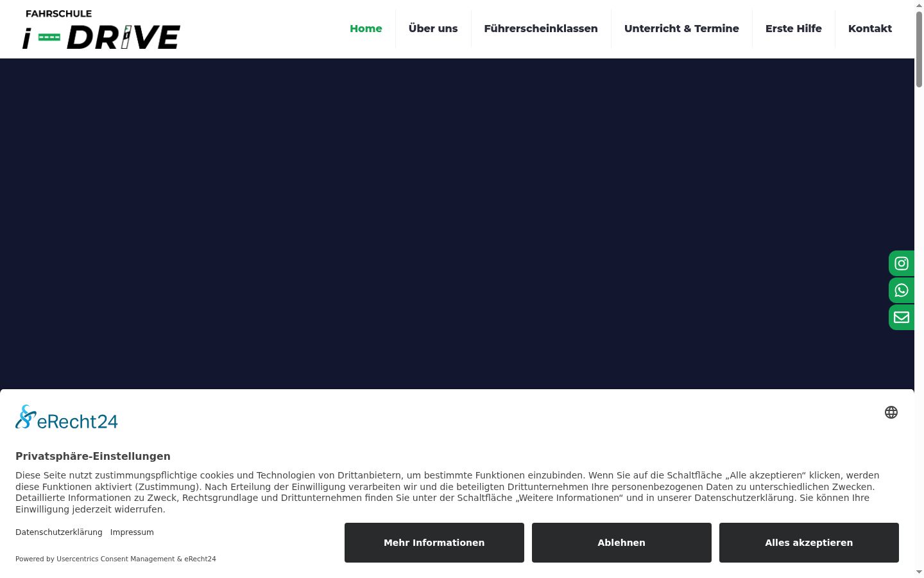Click the scrollbar up arrow
The height and width of the screenshot is (578, 924).
919,5
